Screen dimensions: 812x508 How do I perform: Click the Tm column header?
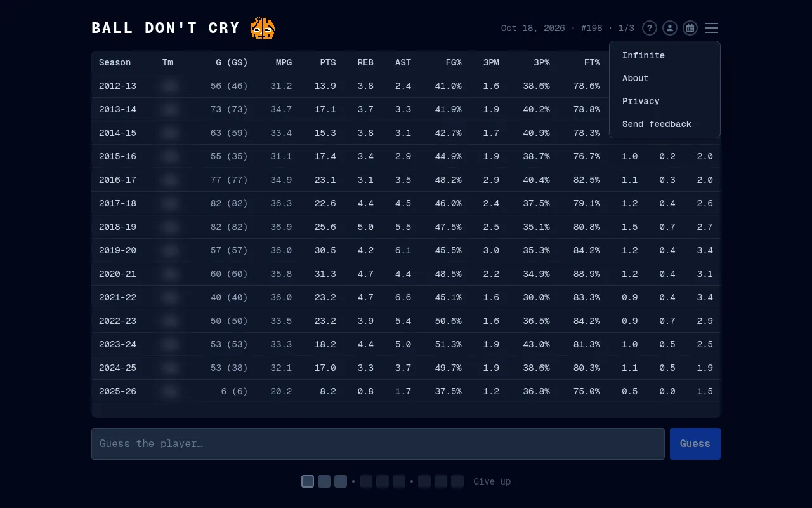point(167,62)
